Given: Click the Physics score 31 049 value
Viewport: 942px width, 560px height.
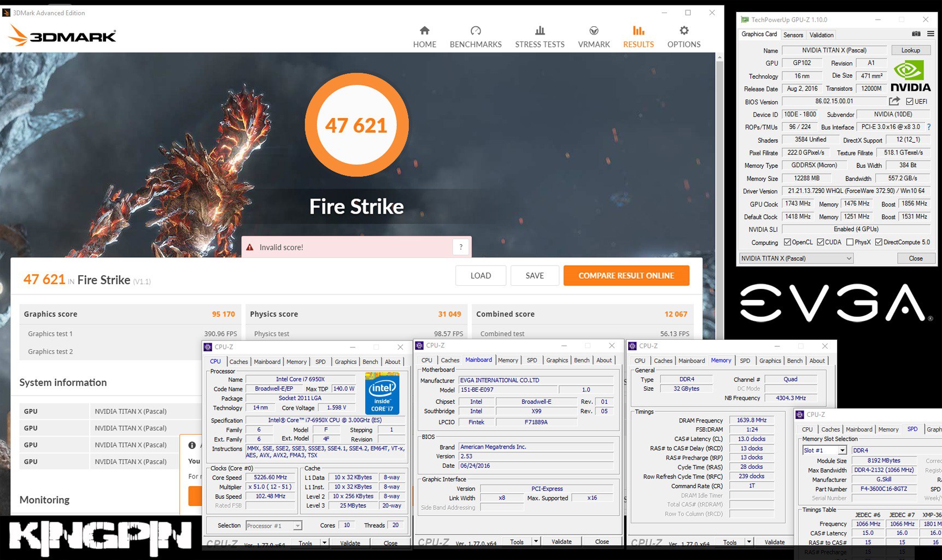Looking at the screenshot, I should [449, 314].
